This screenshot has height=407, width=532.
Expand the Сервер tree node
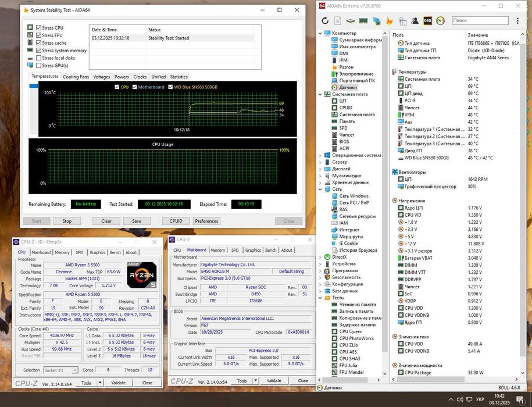click(320, 162)
